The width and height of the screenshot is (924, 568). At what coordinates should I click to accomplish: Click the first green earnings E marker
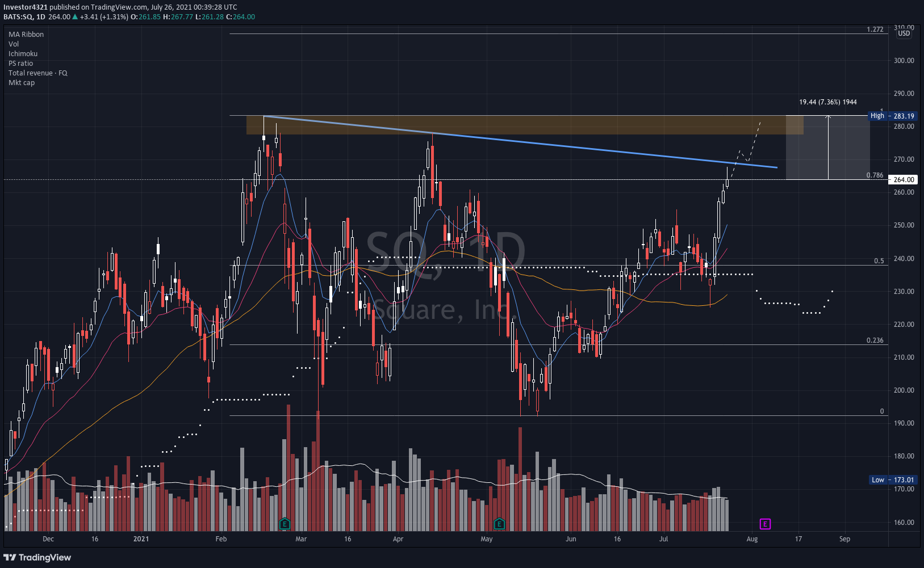point(285,524)
